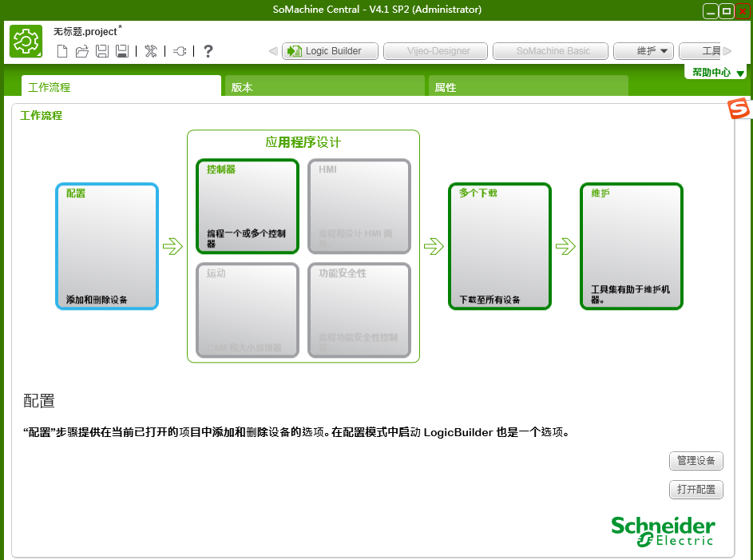Open settings with the wrench-screwdriver icon
753x560 pixels.
pyautogui.click(x=151, y=51)
